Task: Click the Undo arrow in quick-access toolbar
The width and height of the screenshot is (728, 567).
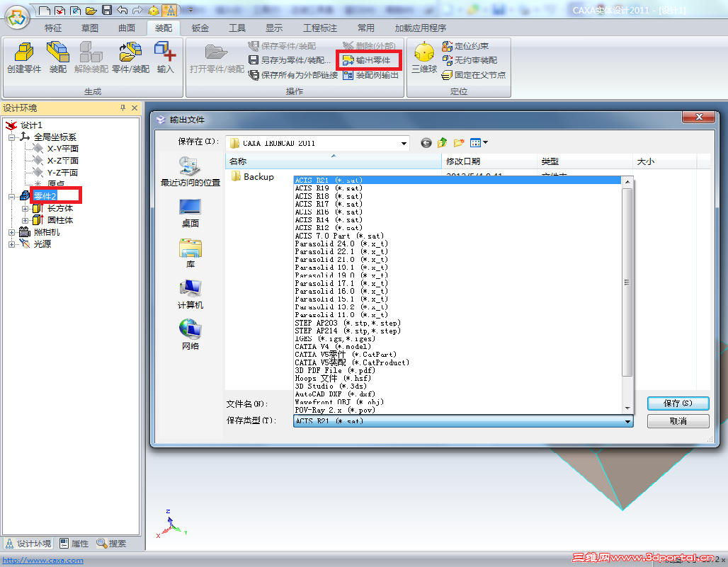Action: pos(122,10)
